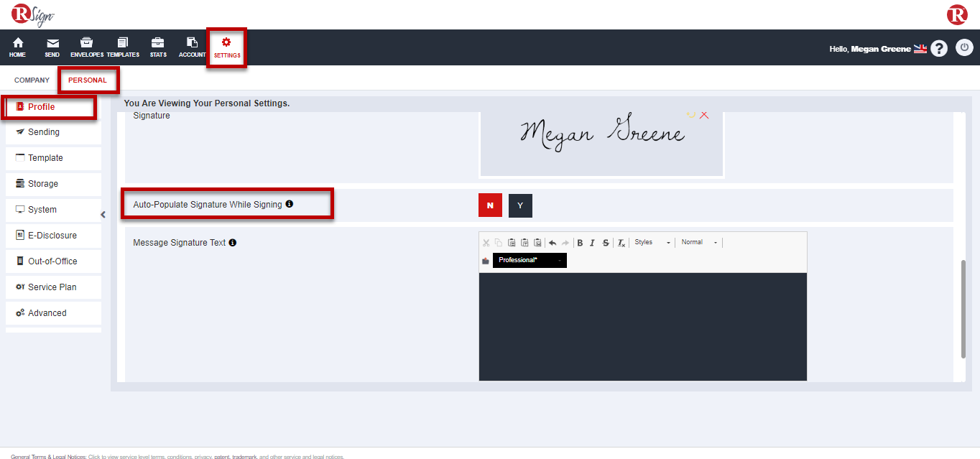Image resolution: width=980 pixels, height=459 pixels.
Task: Click General Terms & Legal Notices link
Action: pos(48,456)
